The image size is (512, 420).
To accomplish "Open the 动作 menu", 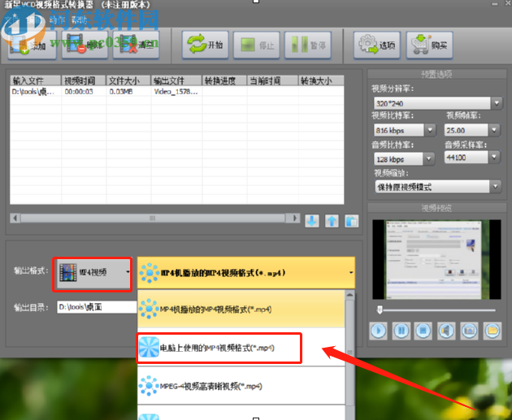I will (57, 20).
